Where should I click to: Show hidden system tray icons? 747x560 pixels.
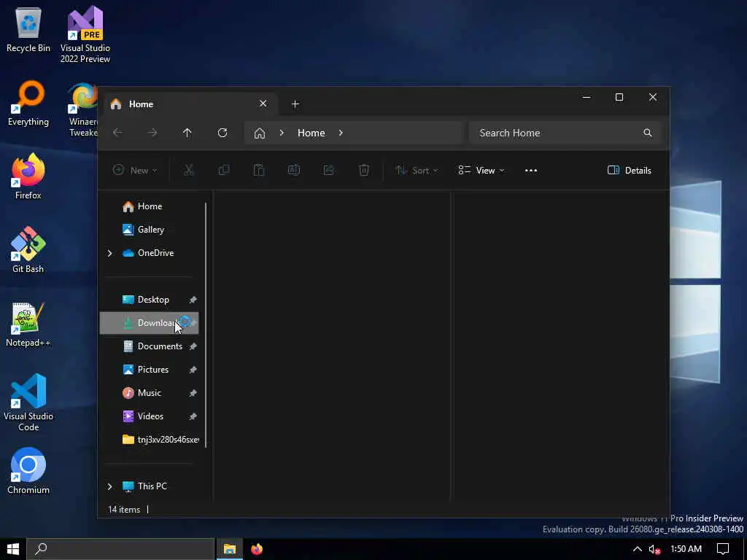[637, 549]
